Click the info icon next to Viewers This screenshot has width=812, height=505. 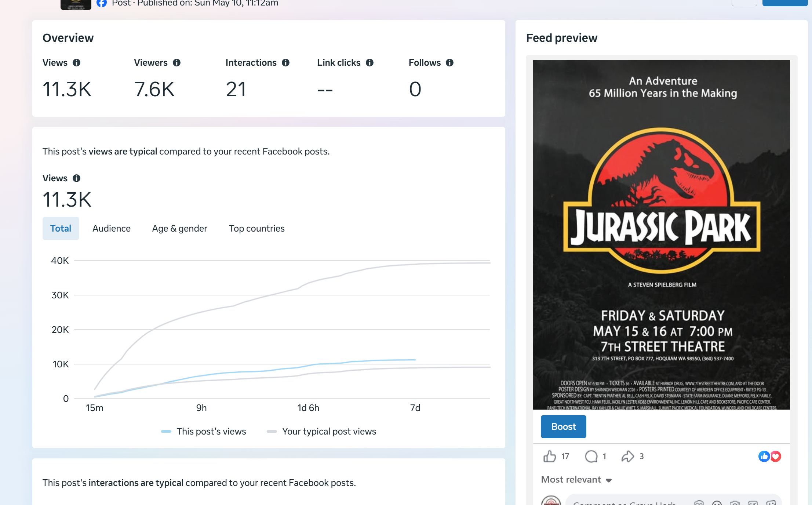pyautogui.click(x=176, y=63)
